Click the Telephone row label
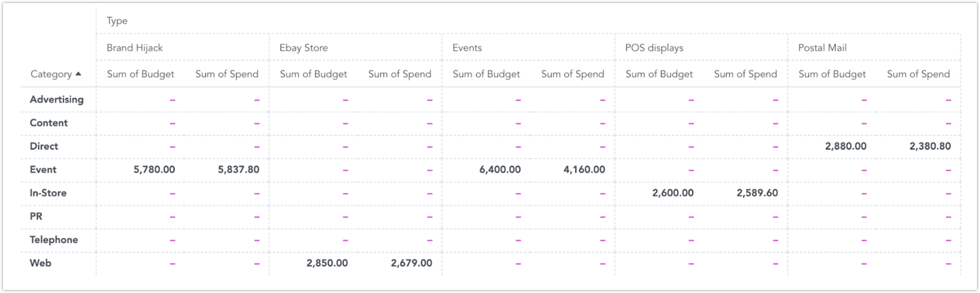980x293 pixels. [x=54, y=240]
